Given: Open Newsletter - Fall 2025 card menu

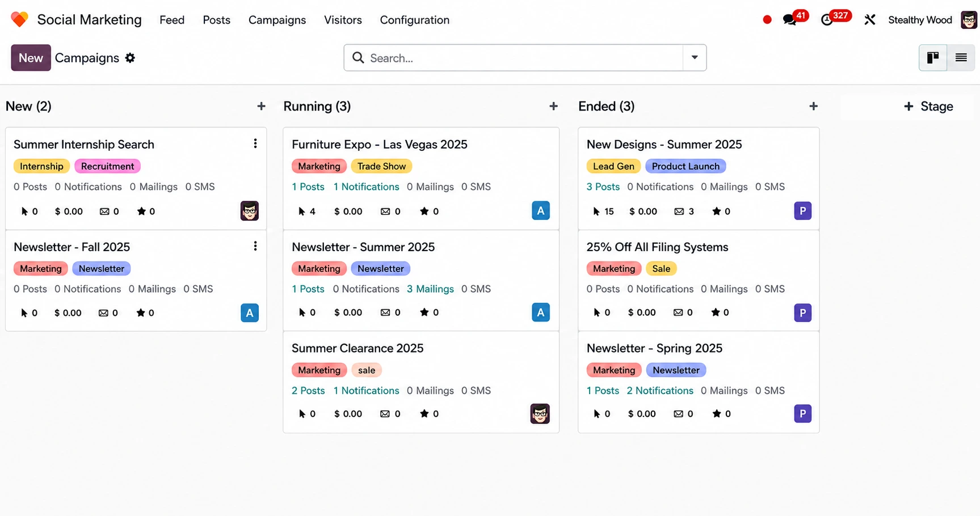Looking at the screenshot, I should click(x=255, y=246).
